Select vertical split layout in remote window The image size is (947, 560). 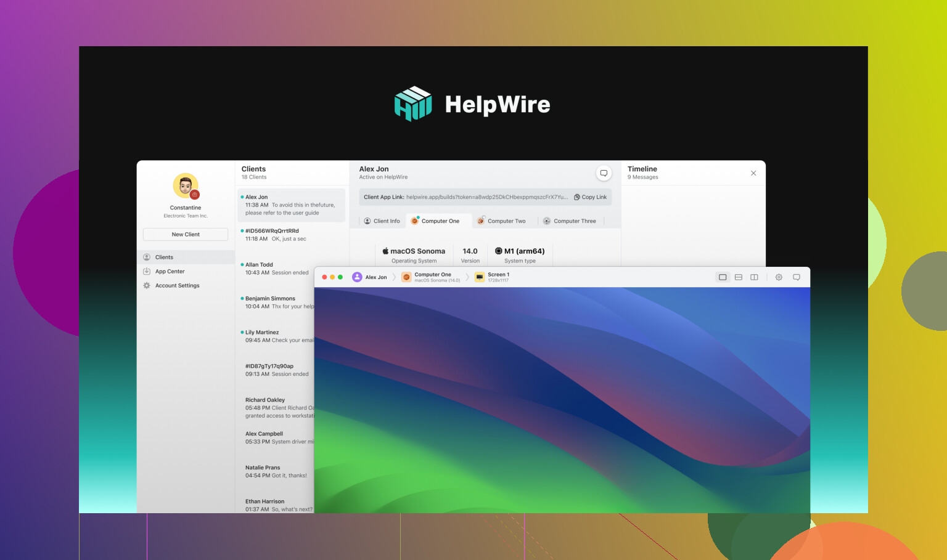coord(754,277)
